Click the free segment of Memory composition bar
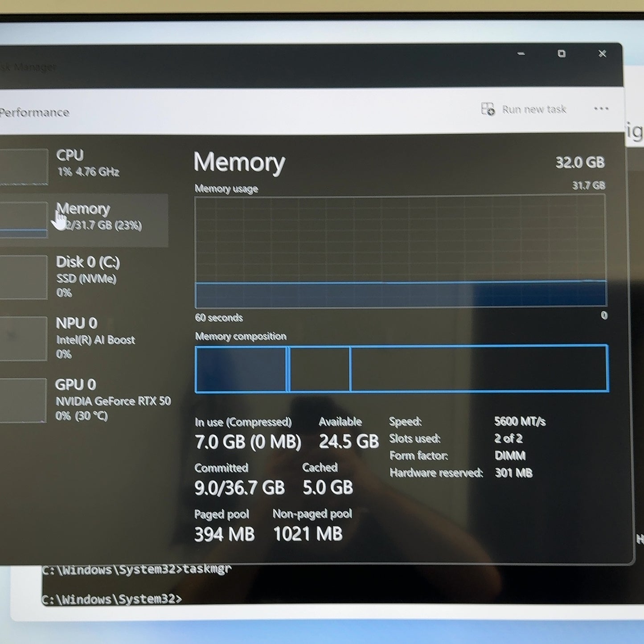The image size is (644, 644). 479,369
